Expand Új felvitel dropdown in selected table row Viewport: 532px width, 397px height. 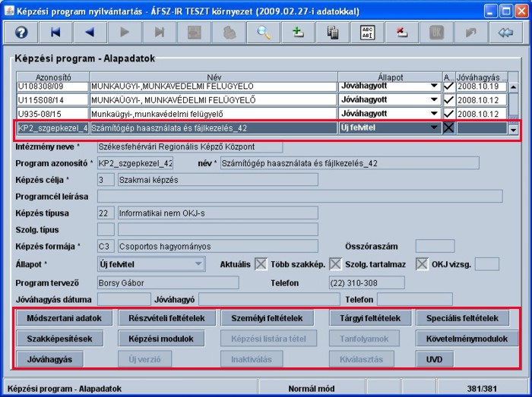[434, 128]
